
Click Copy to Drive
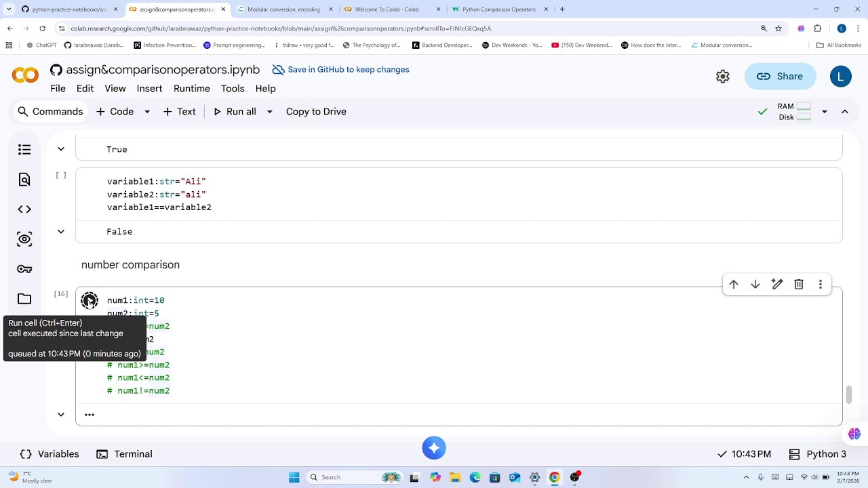pyautogui.click(x=316, y=112)
